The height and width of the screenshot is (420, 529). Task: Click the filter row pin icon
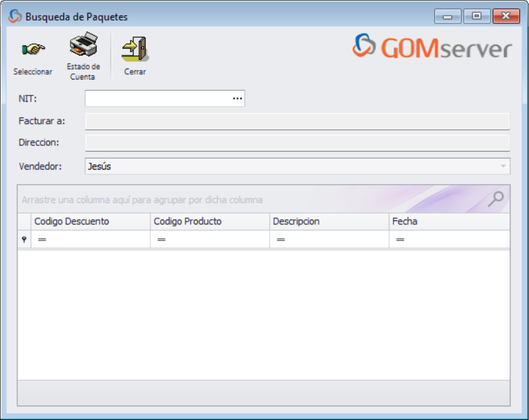point(24,239)
